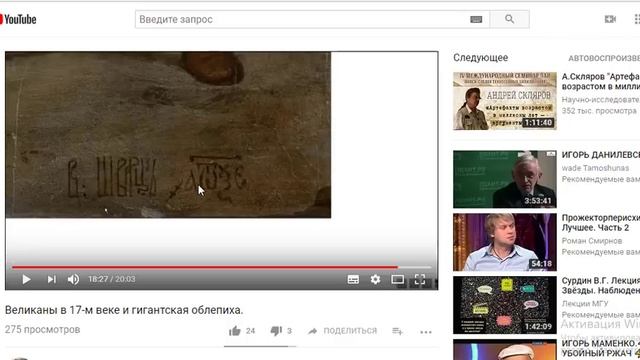Seek on the red video progress bar
This screenshot has width=640, height=360.
coord(221,267)
